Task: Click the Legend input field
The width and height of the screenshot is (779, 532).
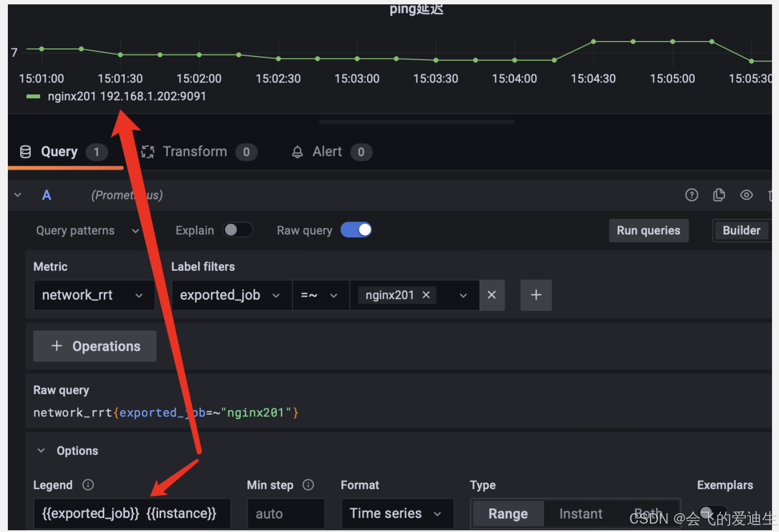Action: tap(132, 514)
